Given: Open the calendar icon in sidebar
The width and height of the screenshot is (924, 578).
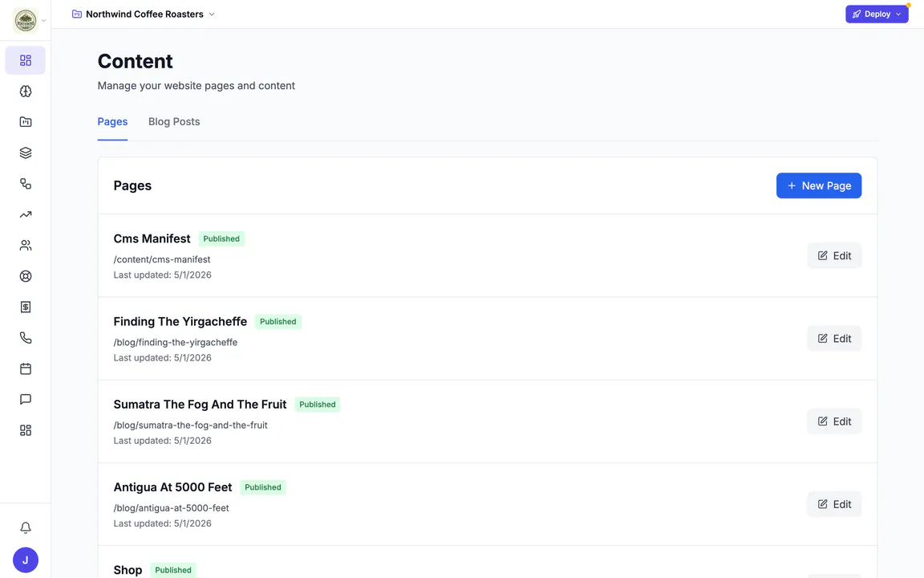Looking at the screenshot, I should tap(26, 368).
